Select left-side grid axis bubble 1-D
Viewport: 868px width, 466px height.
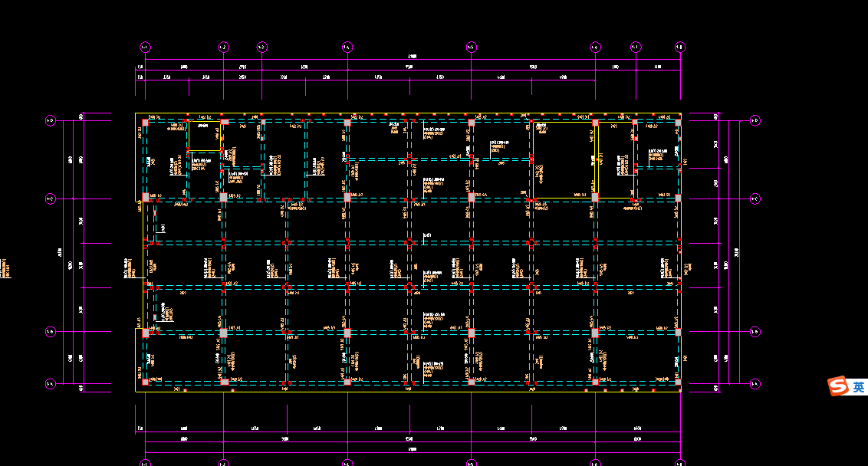(x=51, y=120)
